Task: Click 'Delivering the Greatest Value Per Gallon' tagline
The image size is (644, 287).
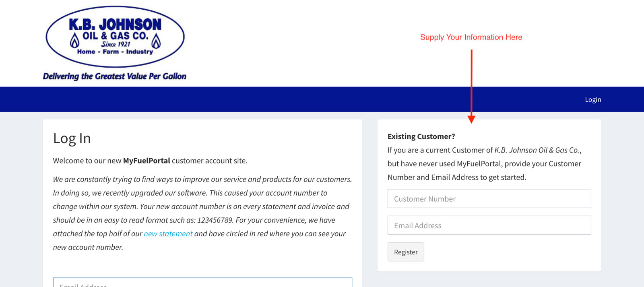Action: (115, 76)
